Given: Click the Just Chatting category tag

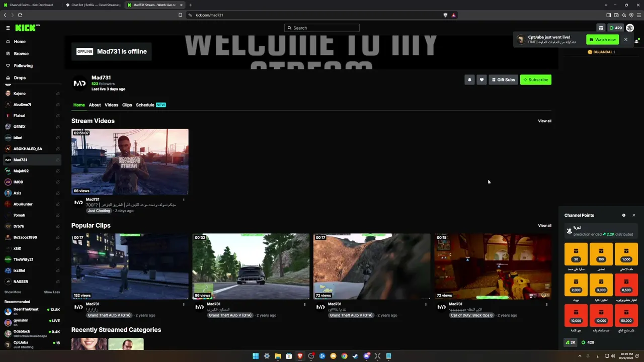Looking at the screenshot, I should [99, 211].
